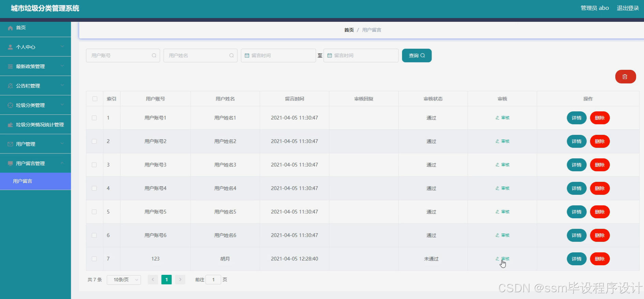Viewport: 644px width, 299px height.
Task: Click the 公告栏管理 sidebar icon
Action: (10, 86)
